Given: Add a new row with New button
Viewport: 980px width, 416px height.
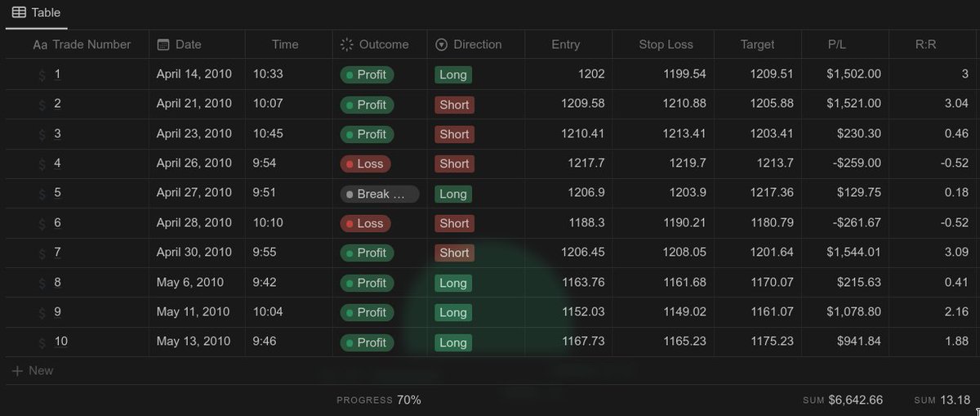Looking at the screenshot, I should coord(33,370).
